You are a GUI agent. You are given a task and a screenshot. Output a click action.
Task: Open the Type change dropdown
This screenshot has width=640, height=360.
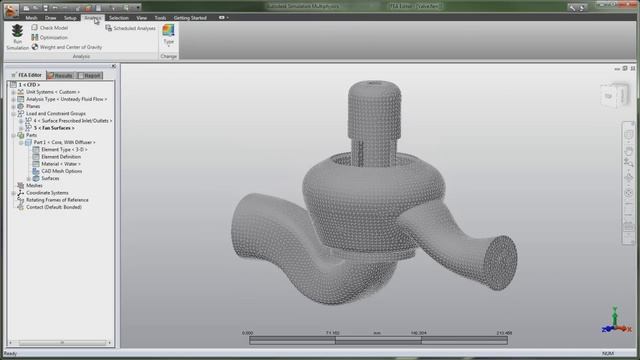[x=168, y=35]
